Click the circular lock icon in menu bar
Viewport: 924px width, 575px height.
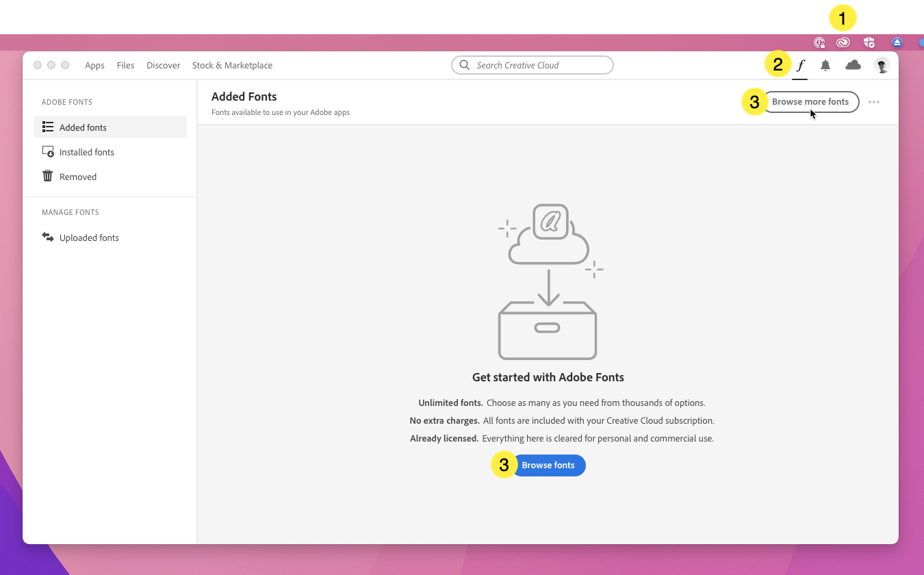pyautogui.click(x=819, y=42)
